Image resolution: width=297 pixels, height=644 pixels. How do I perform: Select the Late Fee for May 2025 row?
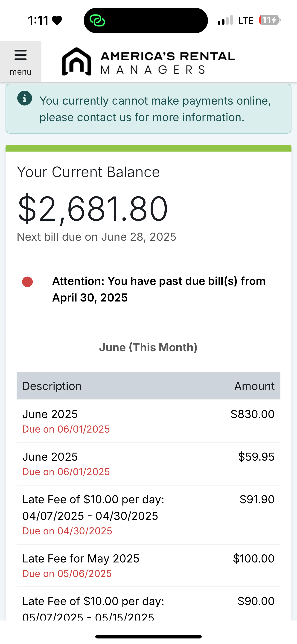pyautogui.click(x=148, y=565)
